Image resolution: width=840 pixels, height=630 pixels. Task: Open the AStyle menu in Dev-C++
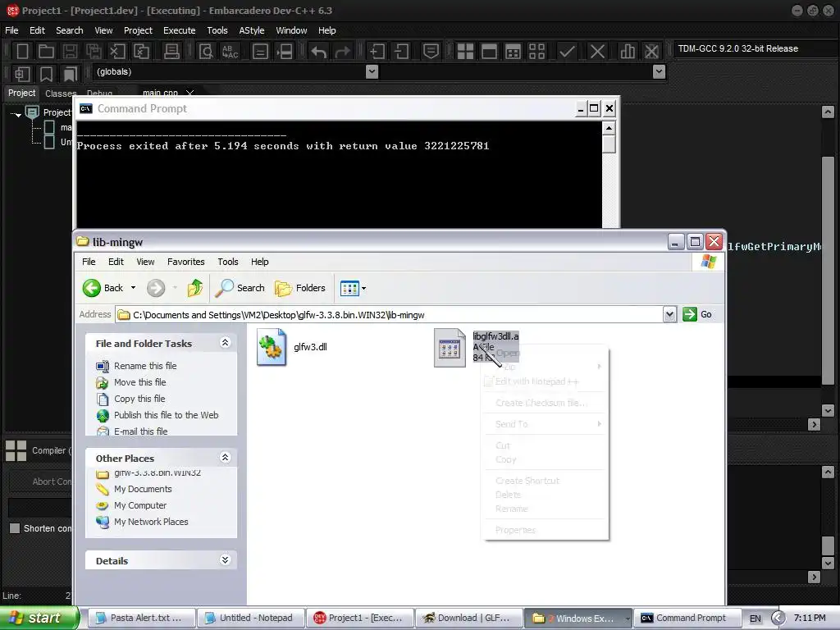[x=252, y=30]
